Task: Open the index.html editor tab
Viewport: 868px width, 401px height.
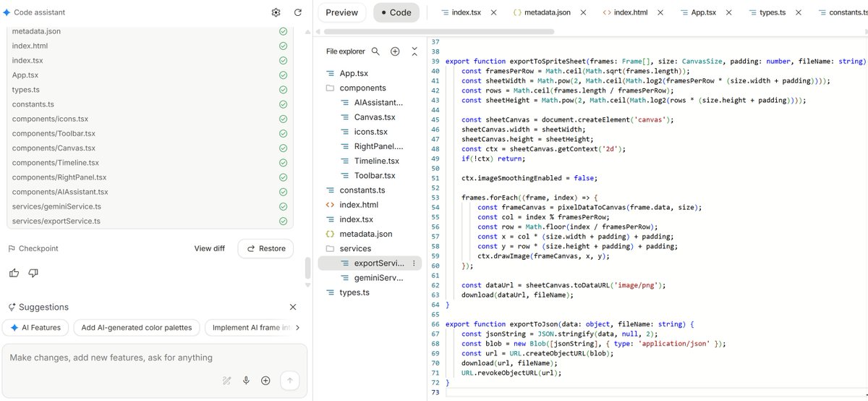Action: tap(625, 12)
